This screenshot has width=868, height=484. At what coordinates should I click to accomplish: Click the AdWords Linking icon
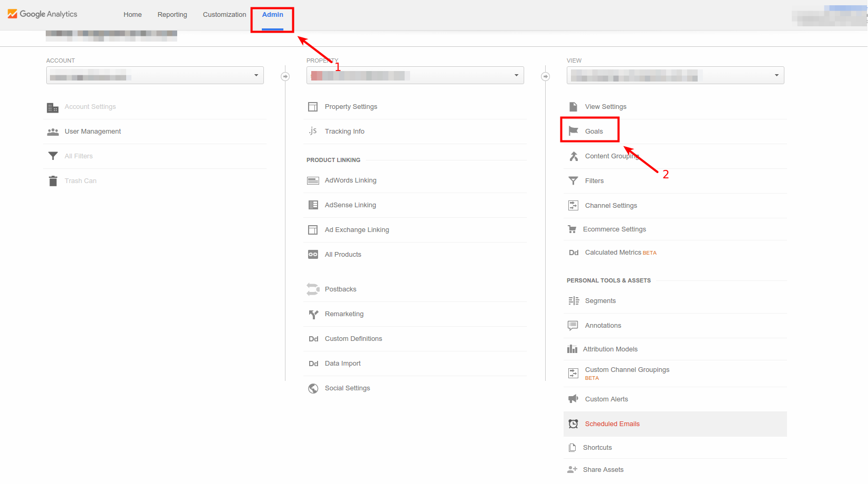pyautogui.click(x=313, y=181)
